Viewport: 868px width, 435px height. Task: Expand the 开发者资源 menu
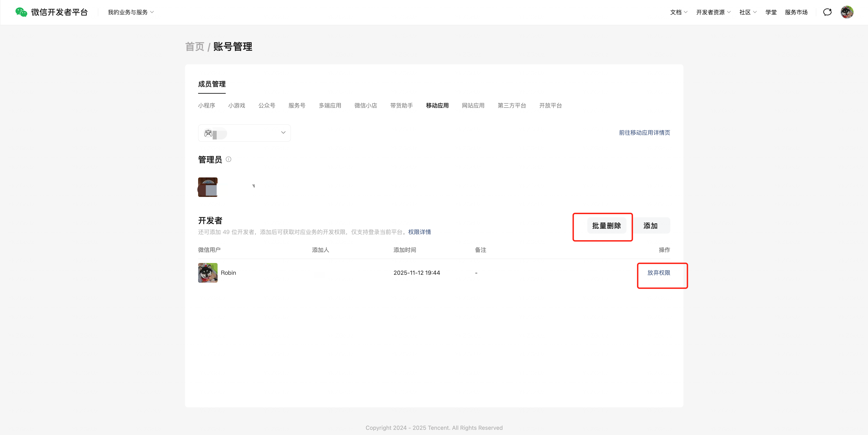pos(713,12)
